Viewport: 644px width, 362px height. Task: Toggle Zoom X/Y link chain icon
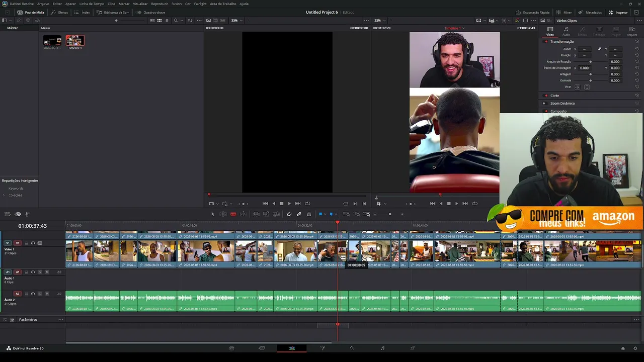point(599,49)
